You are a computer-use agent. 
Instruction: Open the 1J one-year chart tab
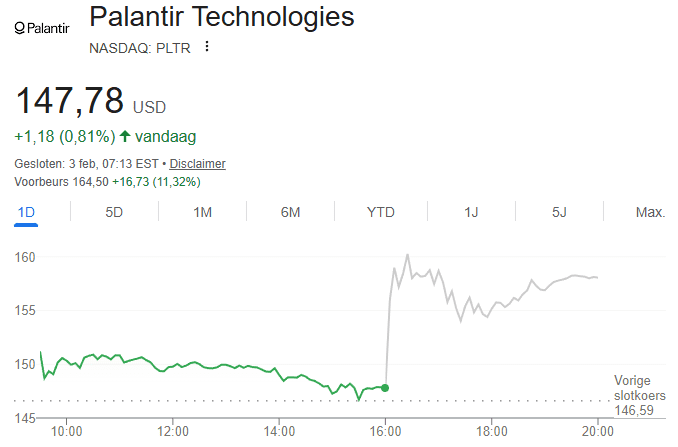point(471,212)
